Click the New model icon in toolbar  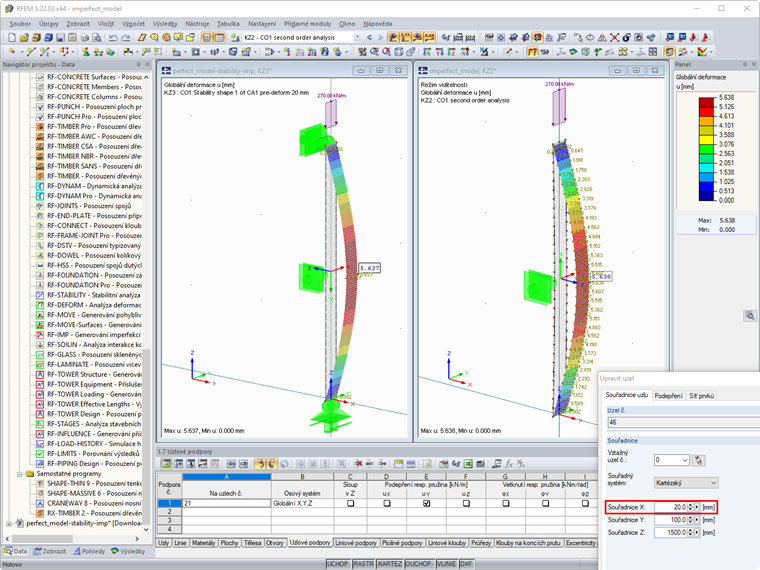tap(12, 37)
